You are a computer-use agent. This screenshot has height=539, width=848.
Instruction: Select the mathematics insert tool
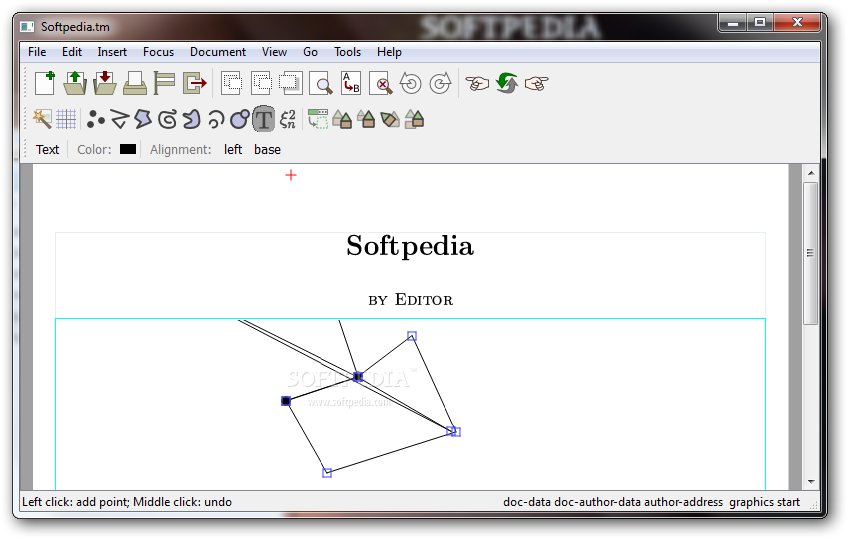(x=288, y=119)
